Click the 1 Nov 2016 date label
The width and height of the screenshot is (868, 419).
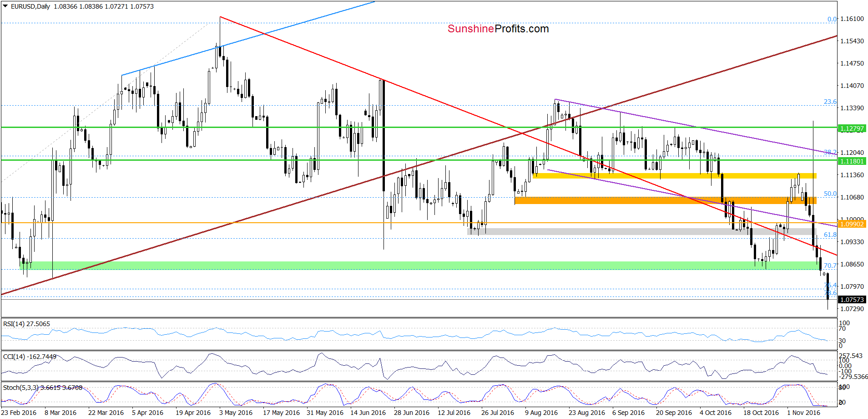click(x=803, y=413)
